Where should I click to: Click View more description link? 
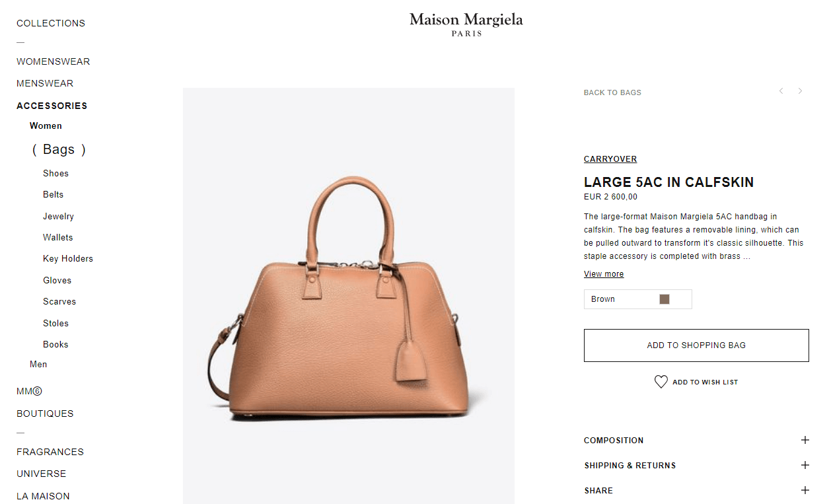pyautogui.click(x=604, y=274)
